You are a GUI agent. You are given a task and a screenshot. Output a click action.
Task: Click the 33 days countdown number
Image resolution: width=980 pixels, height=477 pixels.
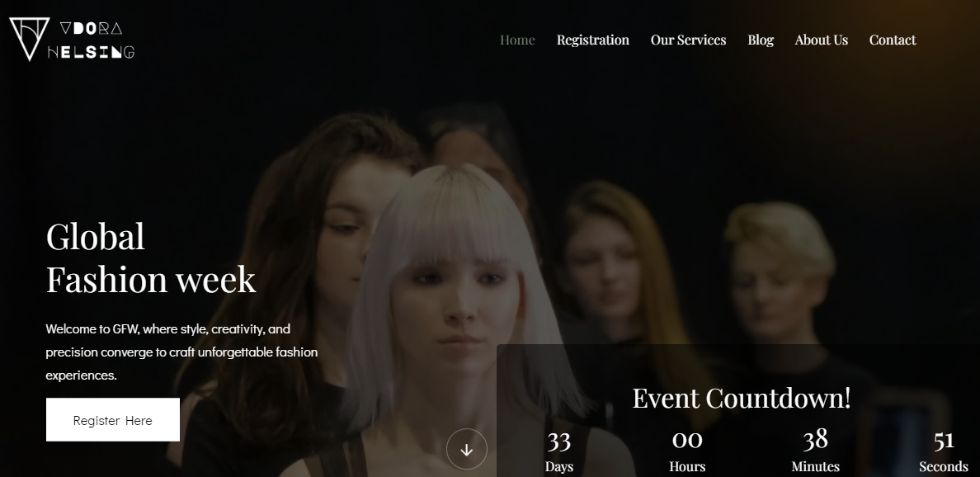[559, 441]
